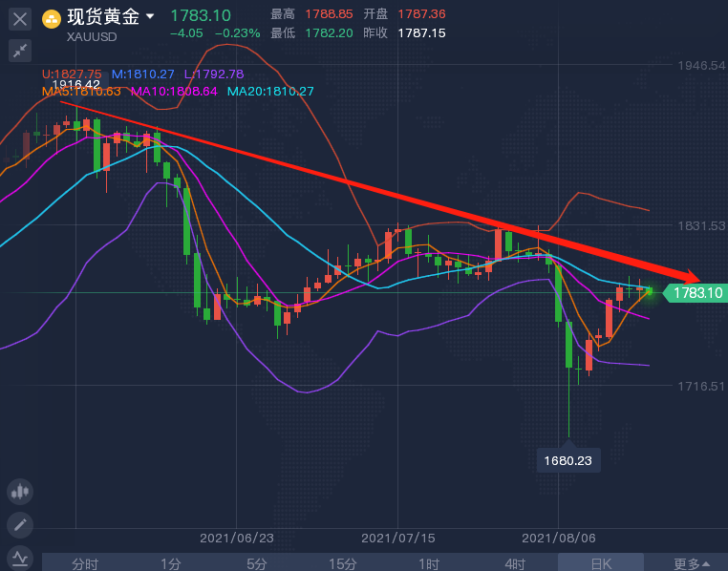Click the 现货黄金 instrument name

point(103,16)
